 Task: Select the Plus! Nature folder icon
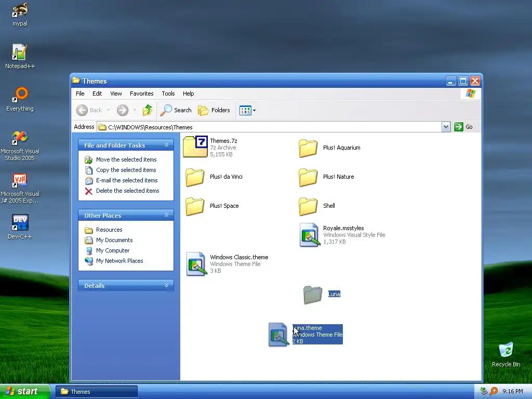308,177
